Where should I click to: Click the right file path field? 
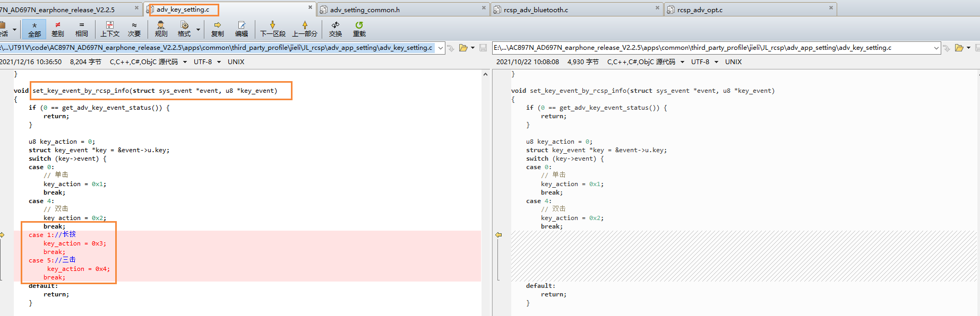point(712,48)
